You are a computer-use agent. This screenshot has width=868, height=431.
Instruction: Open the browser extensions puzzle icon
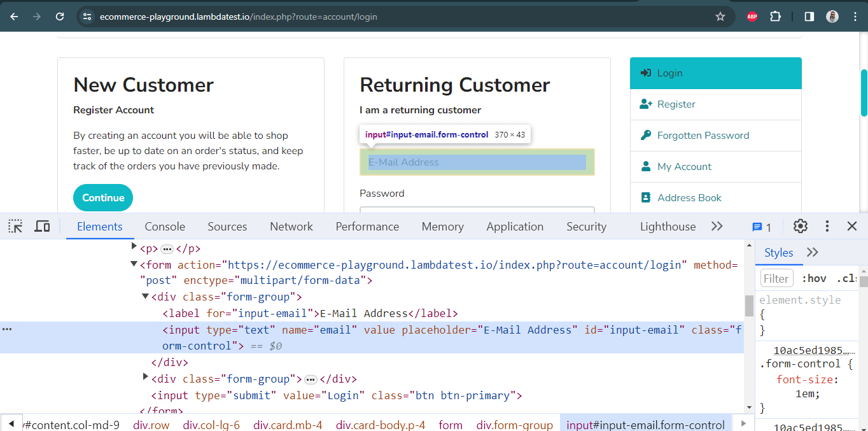pos(775,16)
